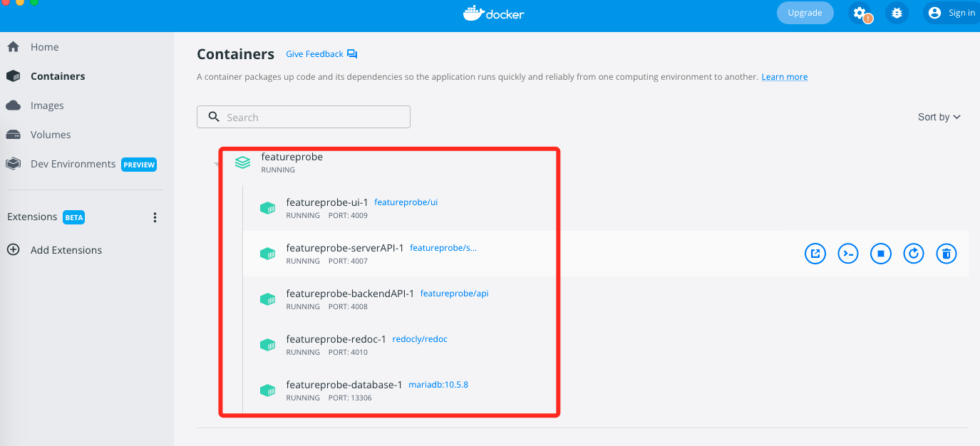Open Extensions three-dot menu
Screen dimensions: 980x446
[155, 217]
